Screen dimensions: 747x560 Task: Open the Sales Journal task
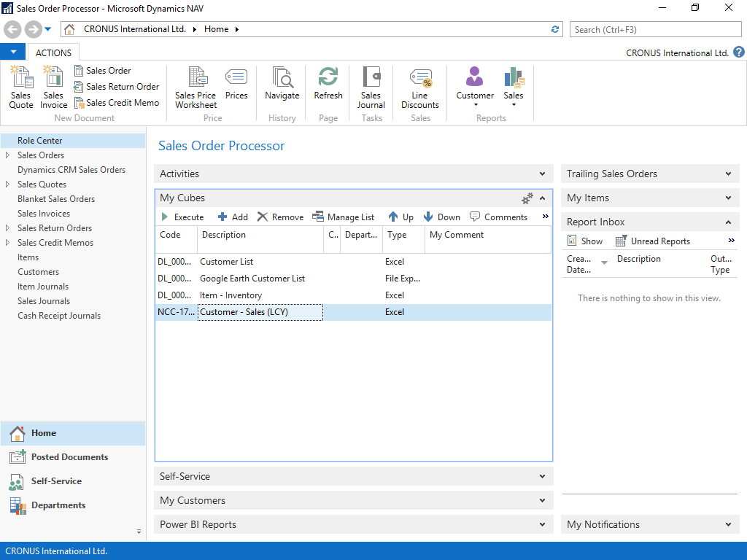[371, 87]
